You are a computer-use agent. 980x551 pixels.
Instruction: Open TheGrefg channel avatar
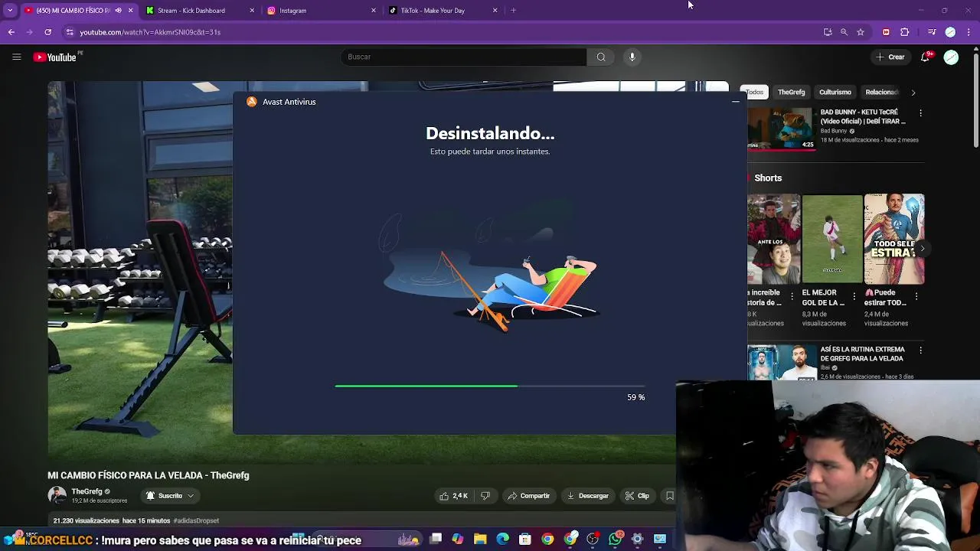[x=57, y=495]
